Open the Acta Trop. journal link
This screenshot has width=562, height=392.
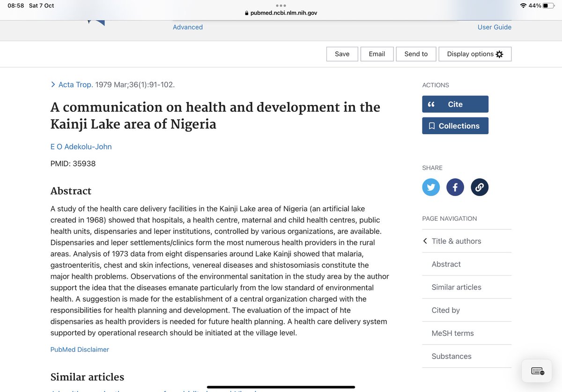75,85
